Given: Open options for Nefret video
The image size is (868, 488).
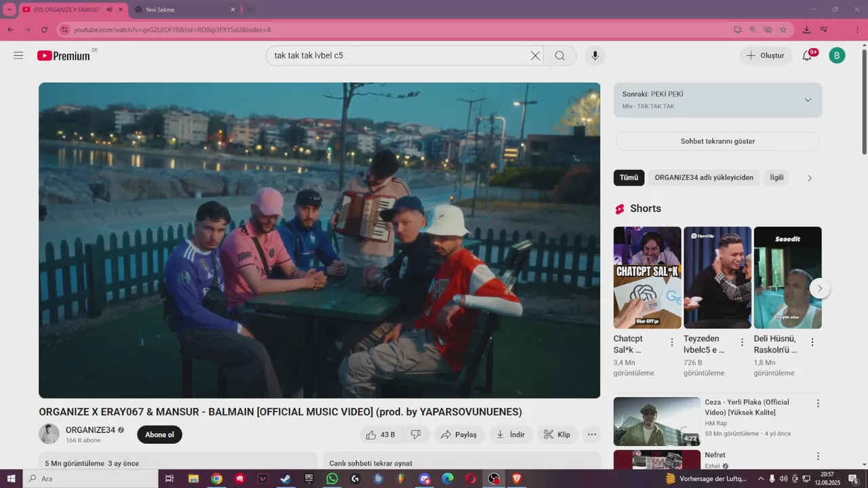Looking at the screenshot, I should click(x=818, y=456).
